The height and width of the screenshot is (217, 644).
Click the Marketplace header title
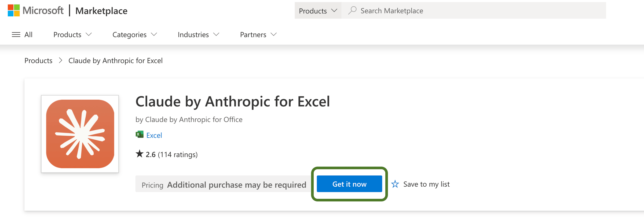[101, 11]
